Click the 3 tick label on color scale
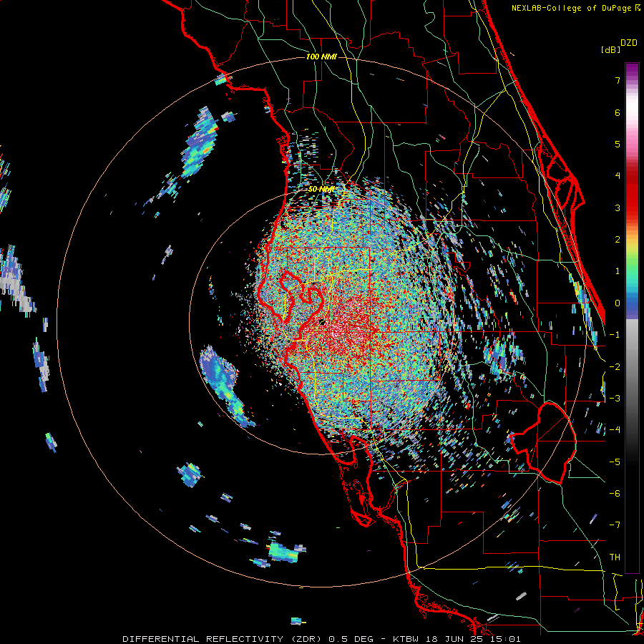Image resolution: width=644 pixels, height=644 pixels. coord(618,208)
